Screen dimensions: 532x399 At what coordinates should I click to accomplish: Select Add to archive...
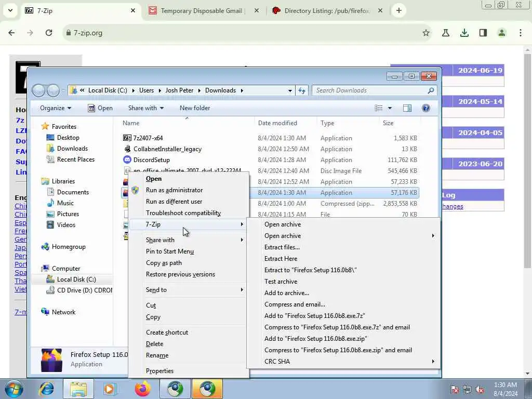pos(286,293)
